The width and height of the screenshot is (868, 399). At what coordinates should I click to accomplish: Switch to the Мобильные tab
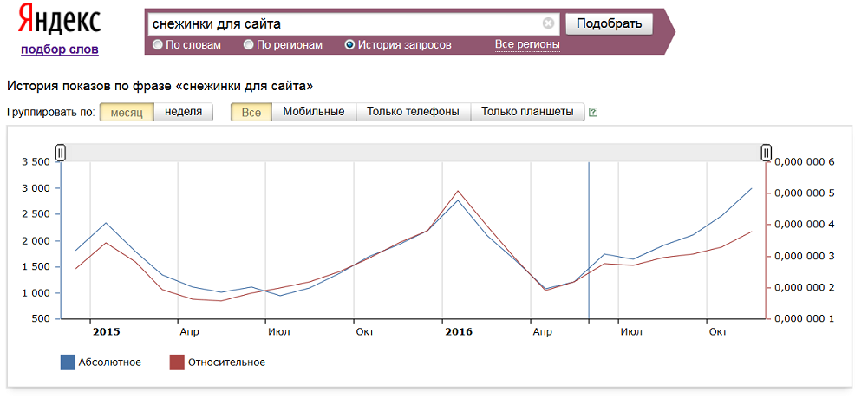(x=314, y=113)
